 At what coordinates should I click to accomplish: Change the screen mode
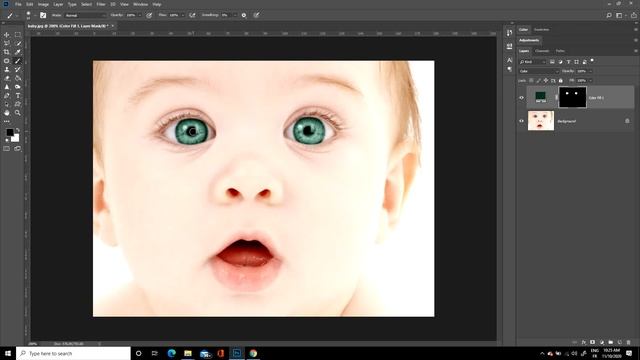click(18, 149)
